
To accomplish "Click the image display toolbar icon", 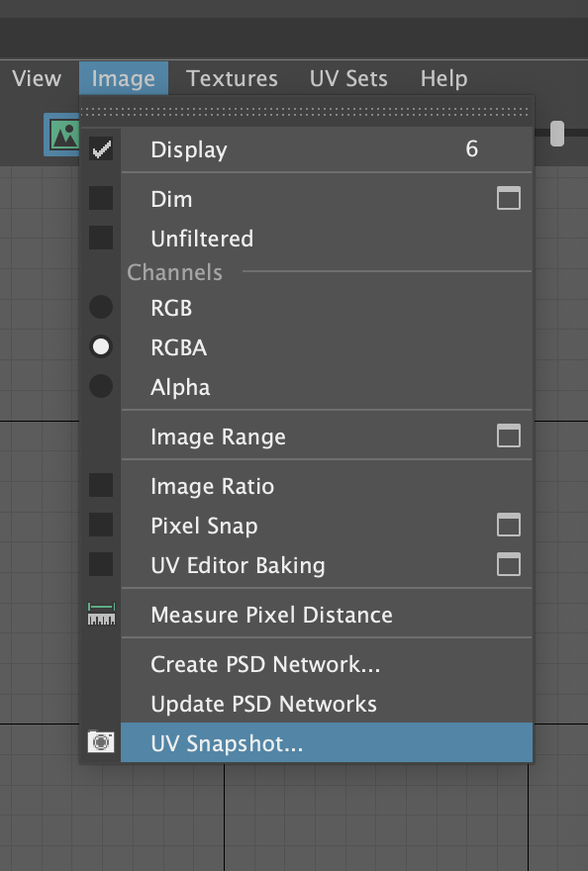I will click(x=62, y=135).
